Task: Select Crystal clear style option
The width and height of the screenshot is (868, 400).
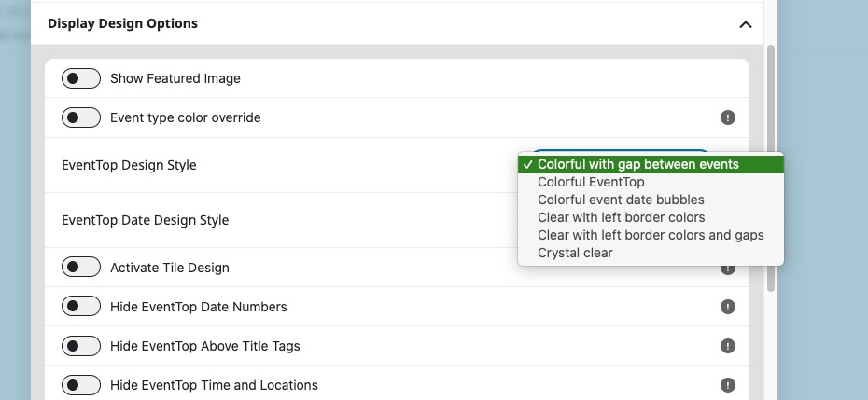Action: click(x=651, y=253)
